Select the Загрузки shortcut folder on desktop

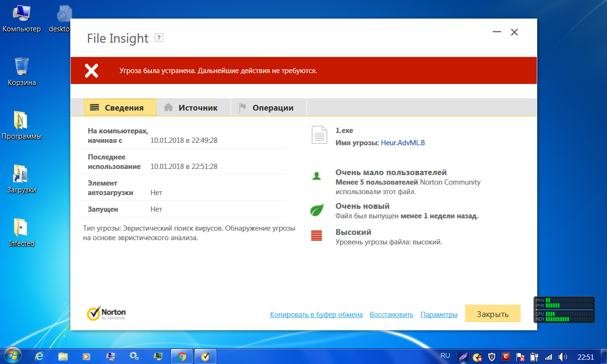click(x=22, y=179)
